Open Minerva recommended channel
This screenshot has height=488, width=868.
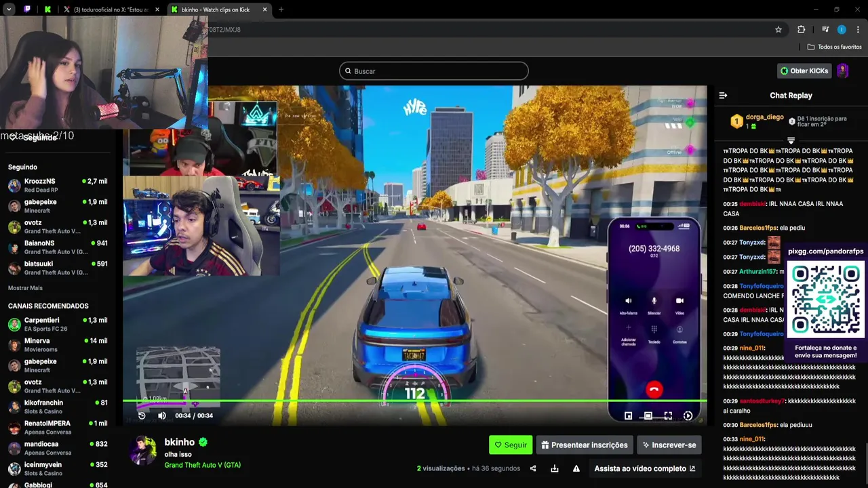coord(58,345)
